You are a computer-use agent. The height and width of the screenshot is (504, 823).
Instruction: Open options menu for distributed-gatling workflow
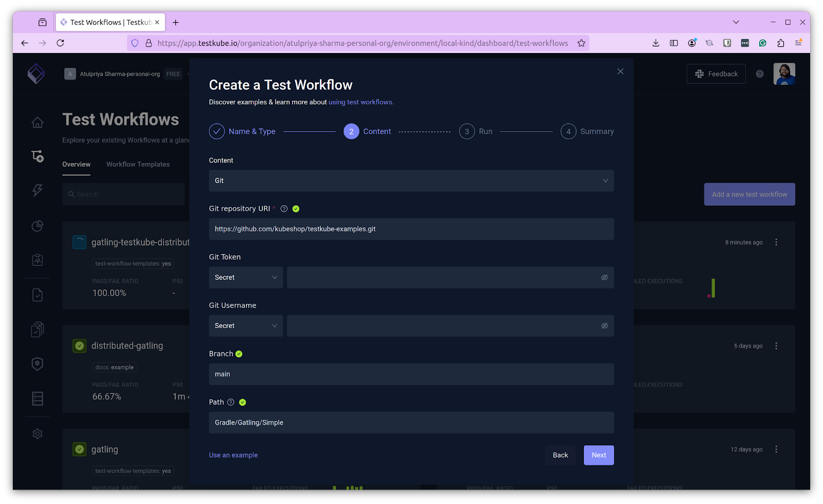776,346
